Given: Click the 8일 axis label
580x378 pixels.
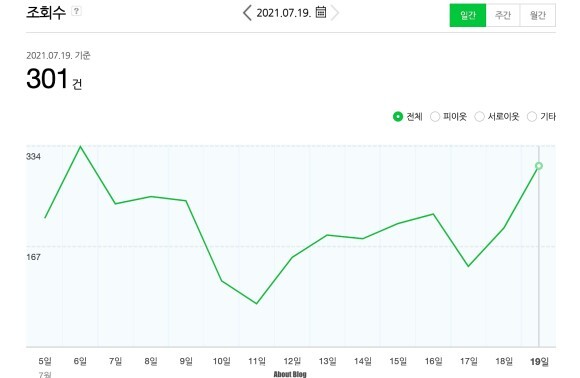Looking at the screenshot, I should pyautogui.click(x=151, y=361).
